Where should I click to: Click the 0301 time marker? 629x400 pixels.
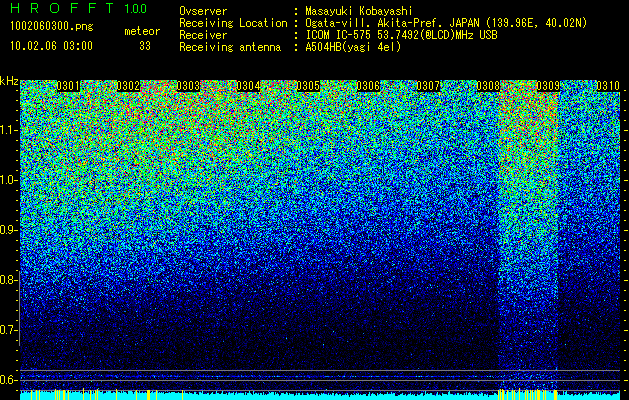coord(68,86)
